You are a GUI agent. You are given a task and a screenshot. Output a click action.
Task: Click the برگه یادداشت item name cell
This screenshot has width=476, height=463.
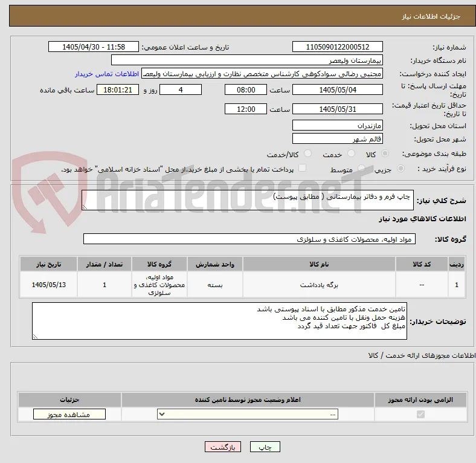(319, 285)
